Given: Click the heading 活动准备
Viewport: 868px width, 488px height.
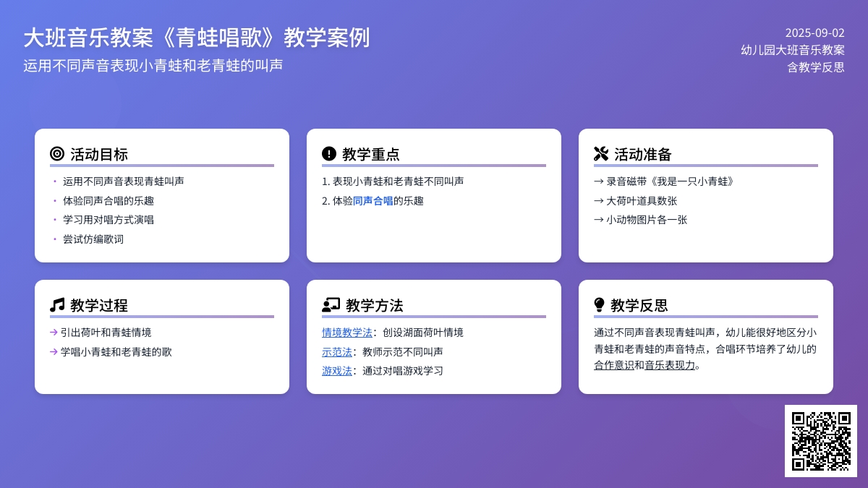Looking at the screenshot, I should coord(643,154).
